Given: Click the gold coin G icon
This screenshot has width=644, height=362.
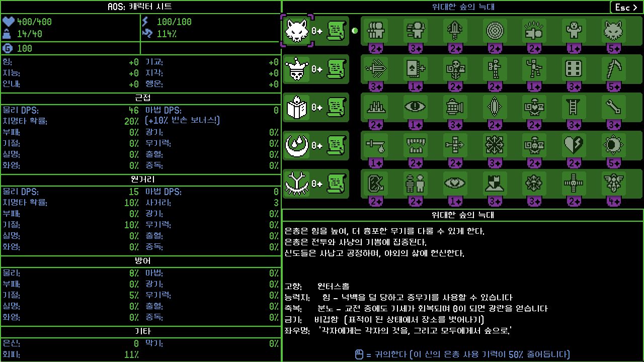Looking at the screenshot, I should coord(8,48).
